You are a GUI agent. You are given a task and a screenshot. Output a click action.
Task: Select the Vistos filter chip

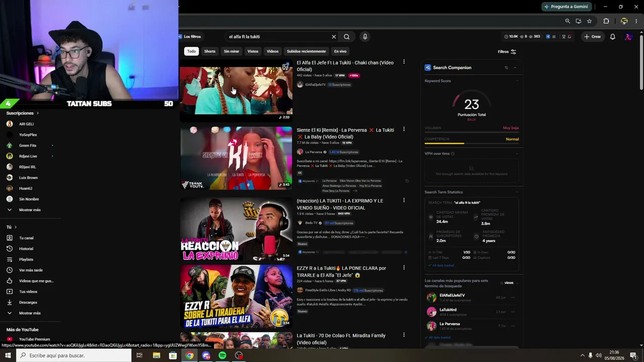coord(253,51)
